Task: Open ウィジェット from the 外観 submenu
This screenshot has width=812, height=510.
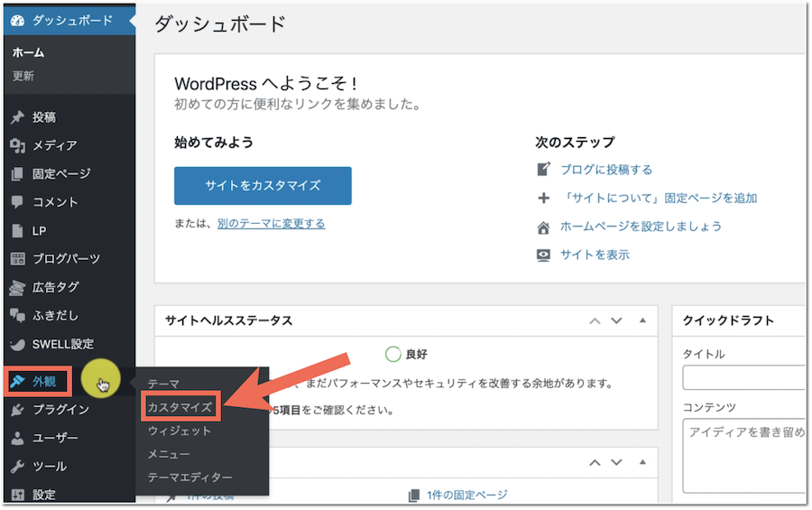Action: point(180,431)
